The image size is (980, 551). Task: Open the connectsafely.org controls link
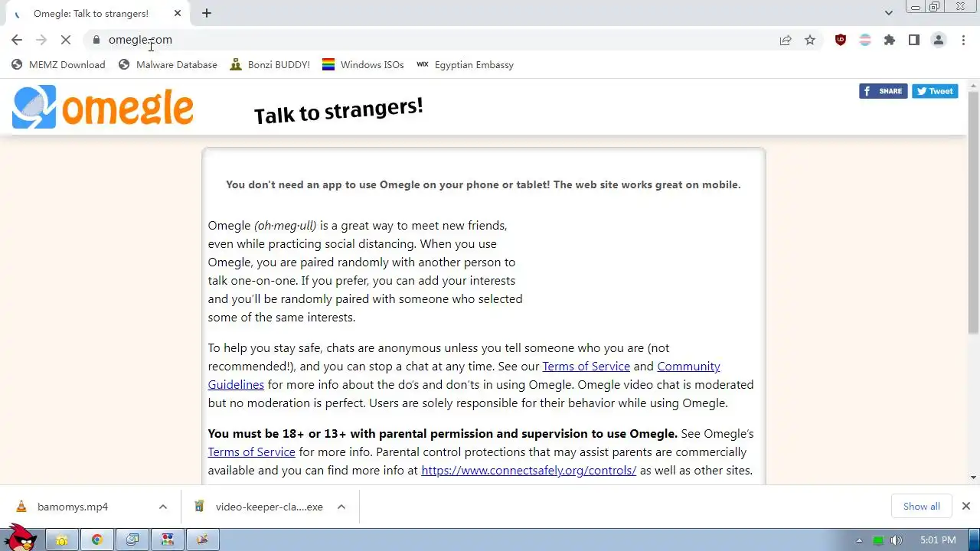click(528, 471)
